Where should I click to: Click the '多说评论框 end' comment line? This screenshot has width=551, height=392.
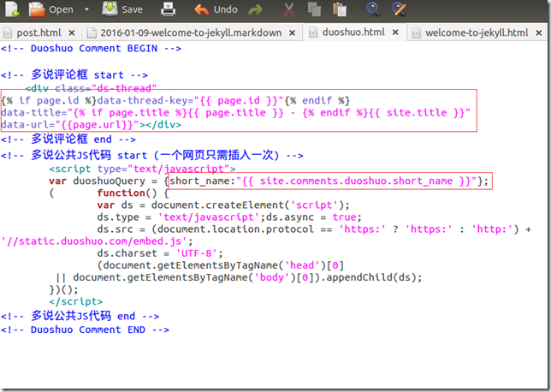click(68, 140)
